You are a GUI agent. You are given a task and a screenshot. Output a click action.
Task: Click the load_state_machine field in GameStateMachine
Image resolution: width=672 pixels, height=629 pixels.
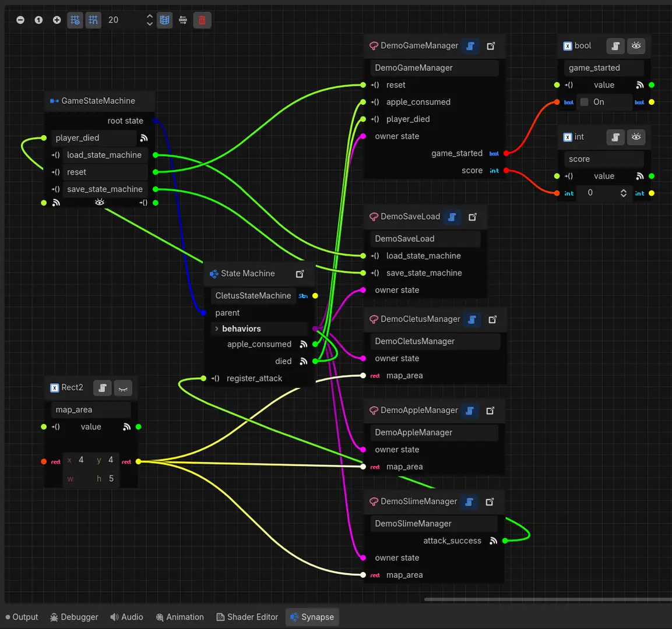(x=105, y=155)
